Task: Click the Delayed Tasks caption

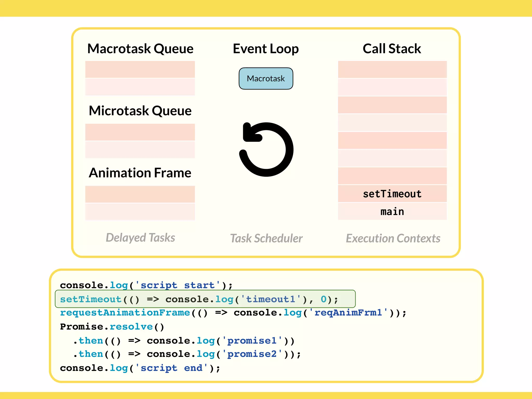Action: 140,238
